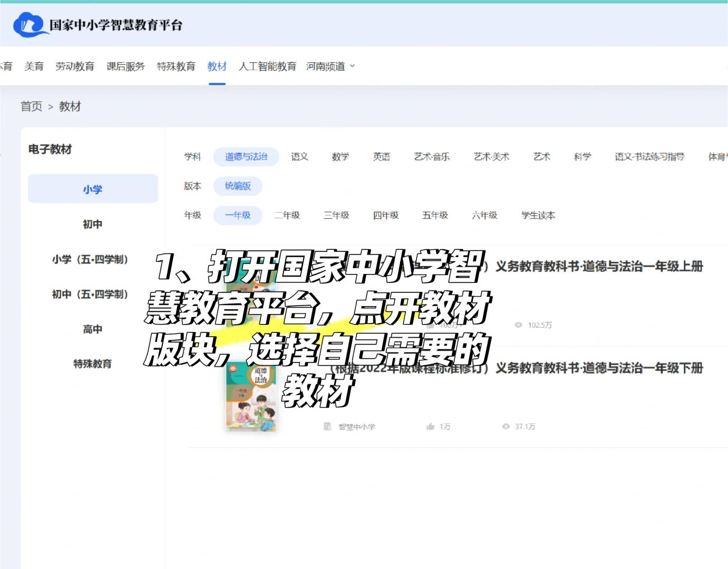Select the 五年级 grade filter
The width and height of the screenshot is (728, 569).
point(435,215)
